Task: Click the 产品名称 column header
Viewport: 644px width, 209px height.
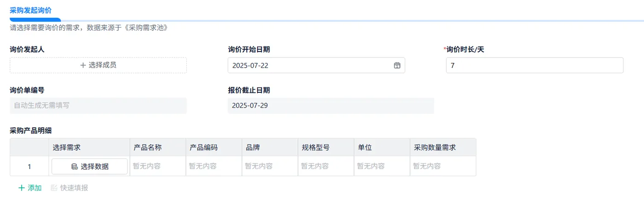Action: [x=148, y=147]
